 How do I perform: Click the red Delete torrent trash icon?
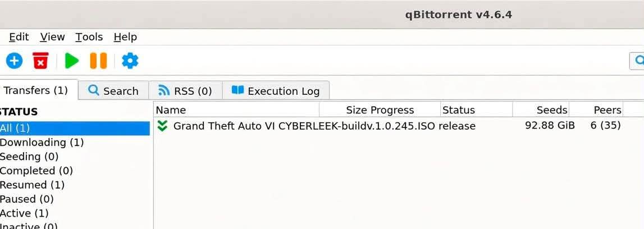click(x=40, y=61)
